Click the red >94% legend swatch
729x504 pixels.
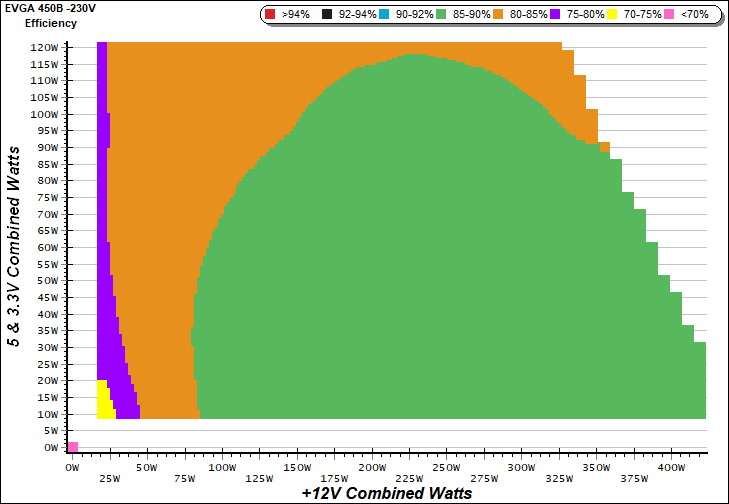[x=270, y=15]
